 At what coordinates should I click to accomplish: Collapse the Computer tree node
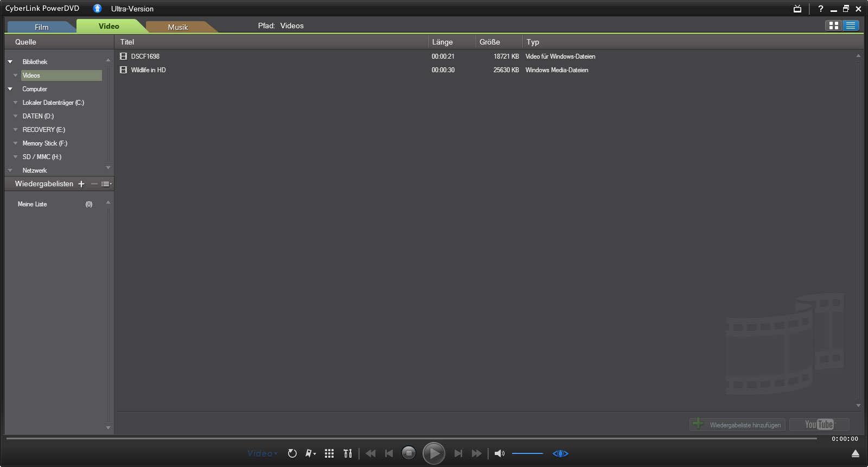pyautogui.click(x=10, y=89)
